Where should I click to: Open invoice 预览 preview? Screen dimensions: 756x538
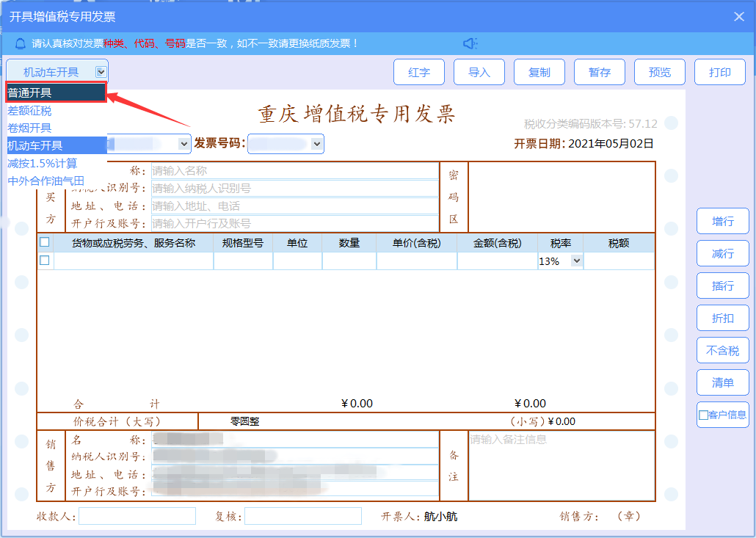tap(659, 72)
